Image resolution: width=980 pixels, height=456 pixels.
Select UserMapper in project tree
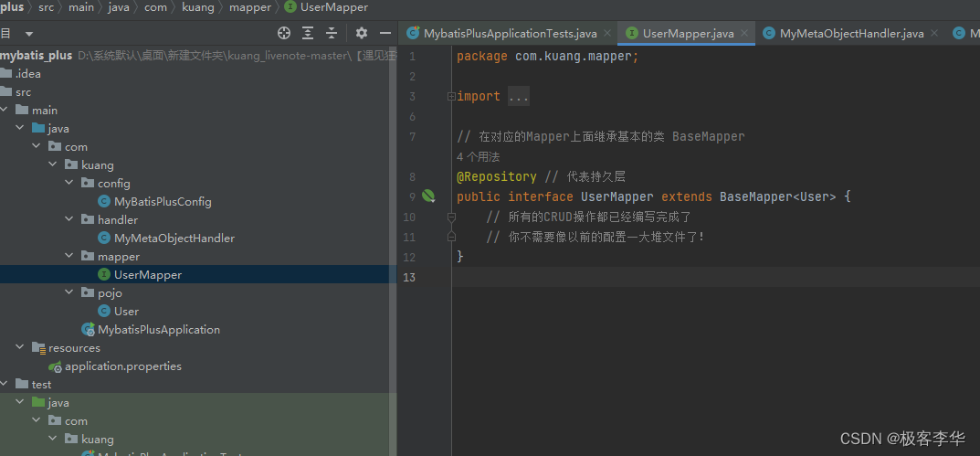coord(148,274)
